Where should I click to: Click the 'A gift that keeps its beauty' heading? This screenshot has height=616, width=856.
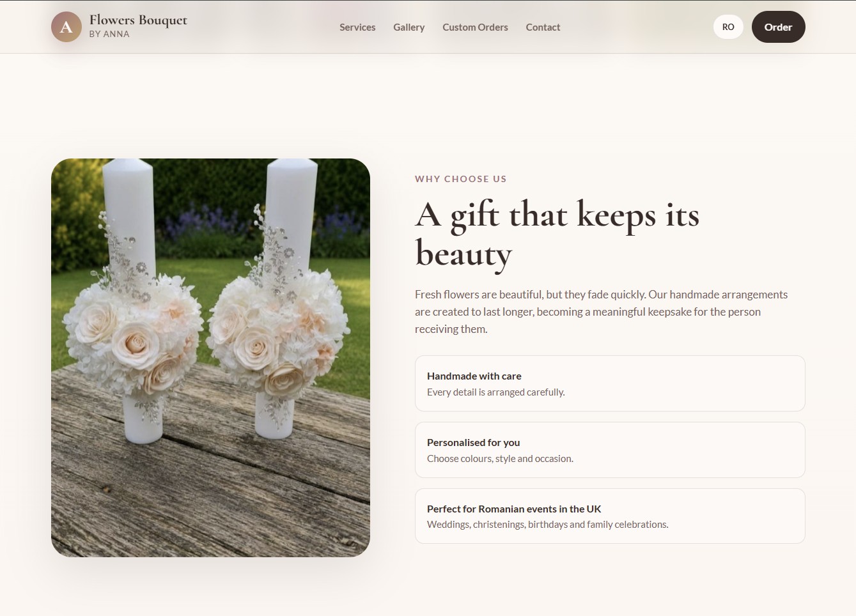[557, 234]
